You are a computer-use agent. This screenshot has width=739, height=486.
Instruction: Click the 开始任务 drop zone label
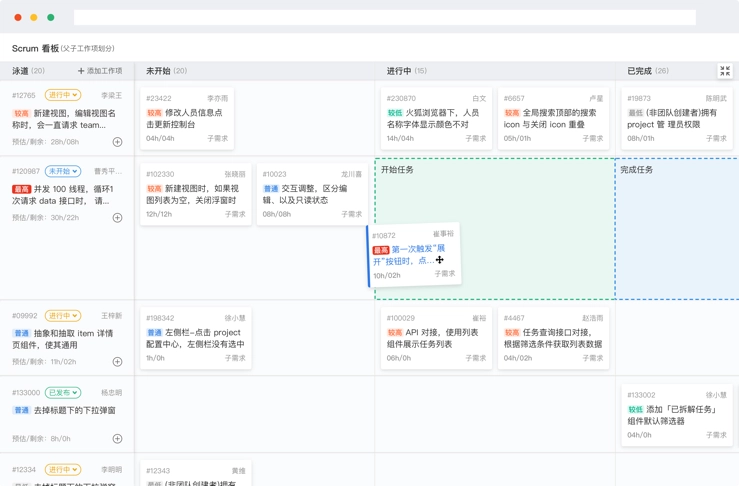pos(397,170)
